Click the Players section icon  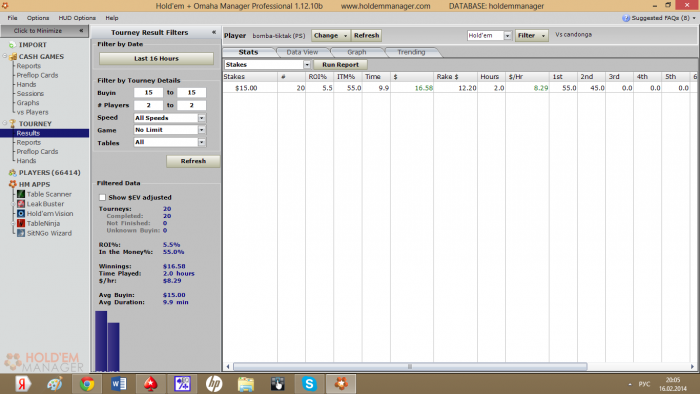click(12, 173)
